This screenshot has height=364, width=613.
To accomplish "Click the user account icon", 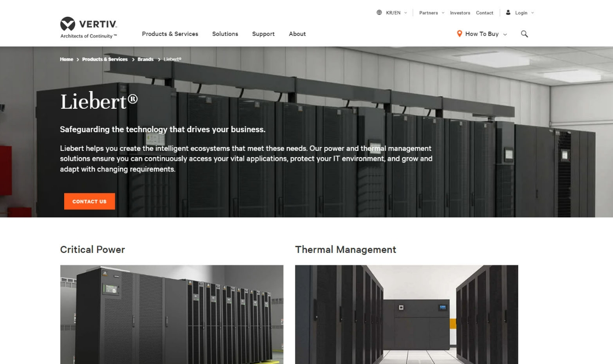I will point(508,12).
